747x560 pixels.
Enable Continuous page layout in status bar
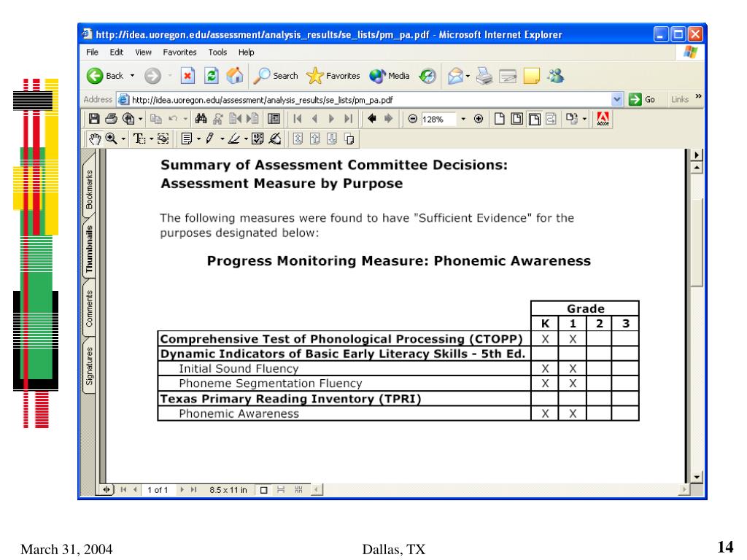(x=281, y=489)
